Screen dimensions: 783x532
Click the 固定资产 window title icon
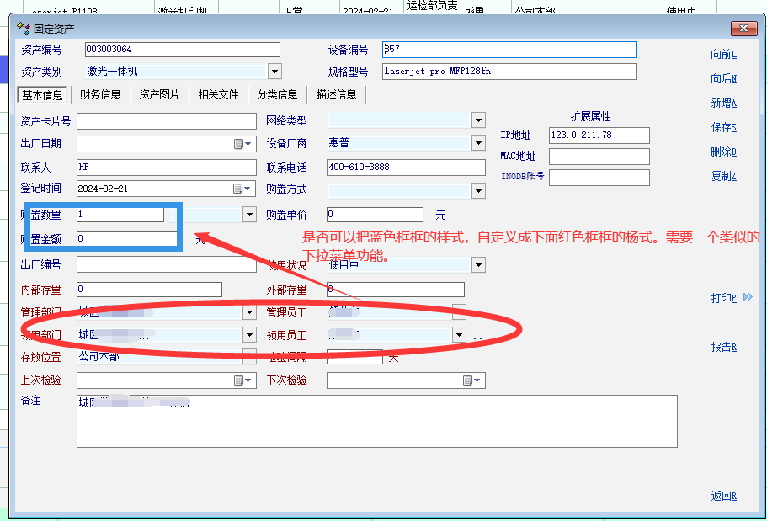pos(24,29)
